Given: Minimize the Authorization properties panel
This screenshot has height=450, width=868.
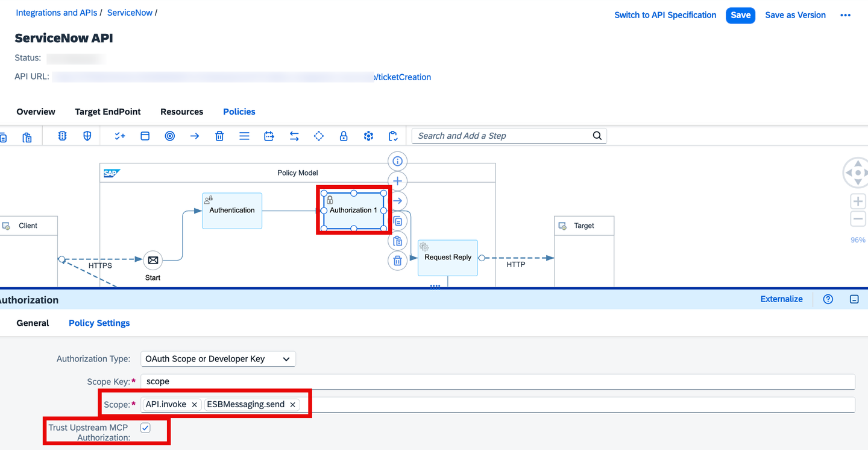Looking at the screenshot, I should click(x=854, y=299).
